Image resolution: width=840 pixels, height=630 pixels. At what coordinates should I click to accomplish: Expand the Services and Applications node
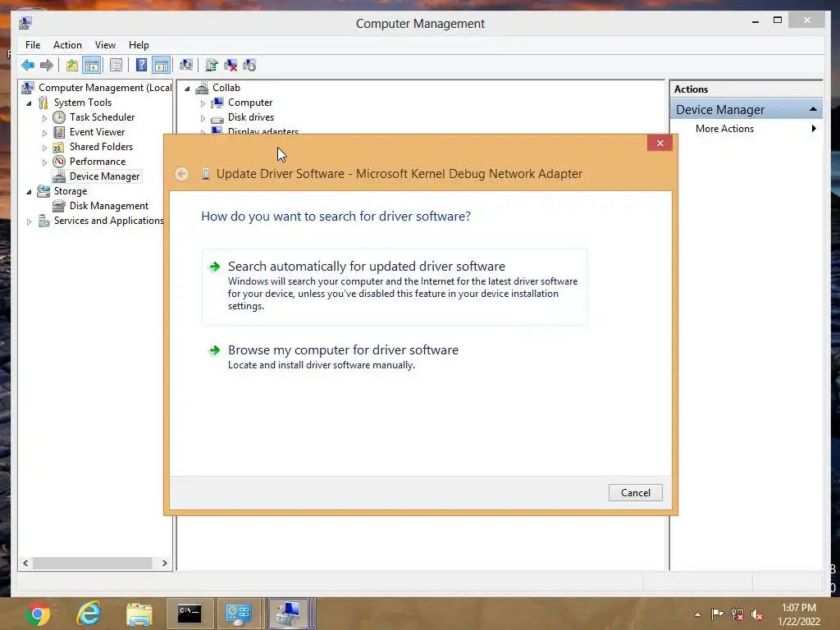click(29, 221)
